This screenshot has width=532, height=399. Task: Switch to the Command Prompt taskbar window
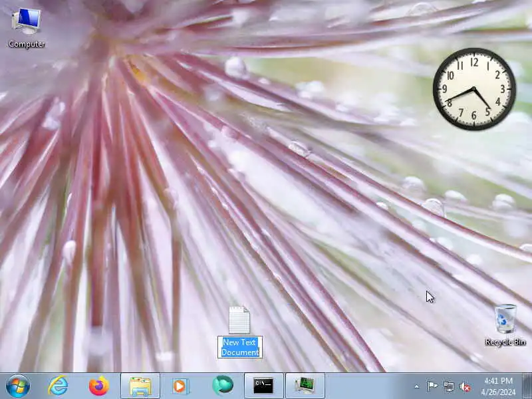tap(263, 386)
